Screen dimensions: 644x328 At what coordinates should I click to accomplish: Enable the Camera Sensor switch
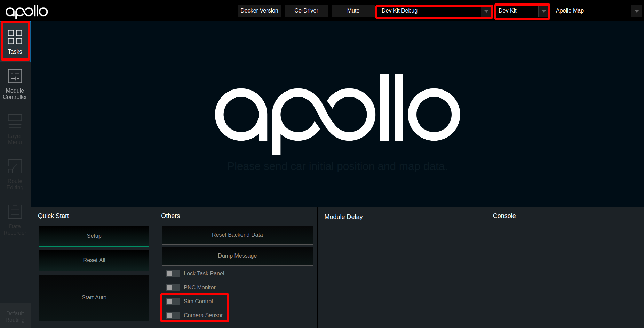click(x=173, y=315)
